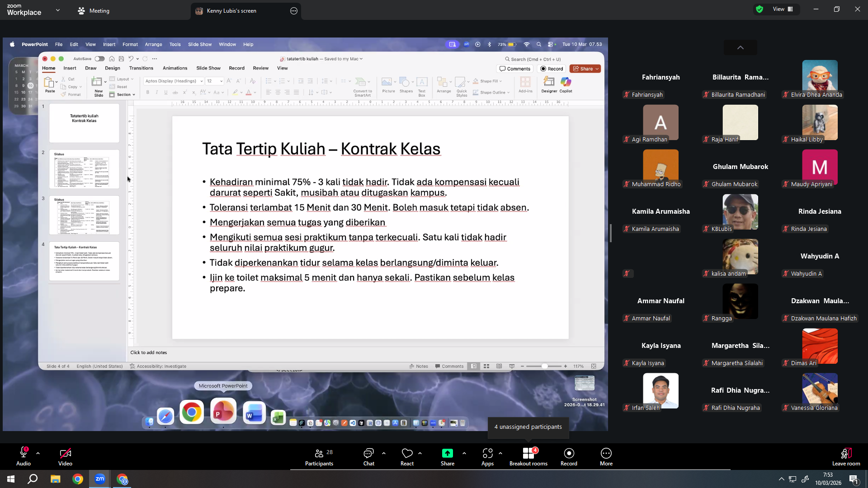Expand the Zoom Workplace dropdown arrow

click(57, 10)
